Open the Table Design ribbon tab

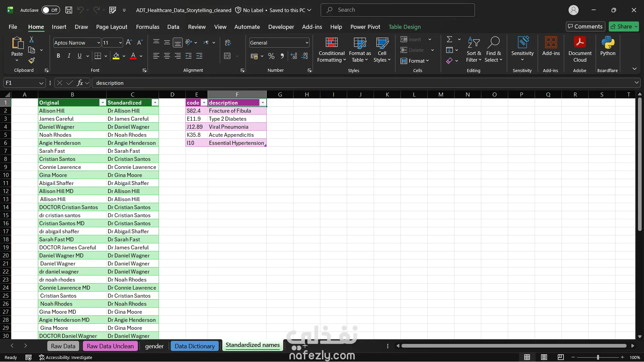tap(405, 27)
